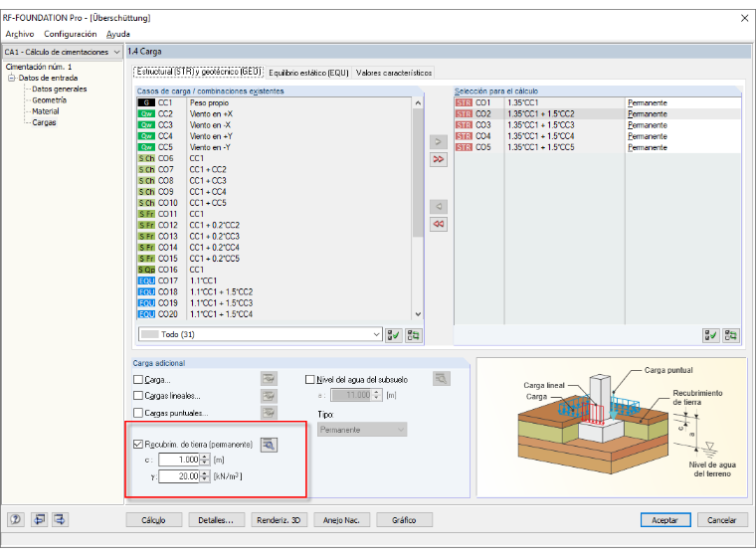The image size is (756, 557).
Task: Select all in calculation selection check icon
Action: [710, 335]
